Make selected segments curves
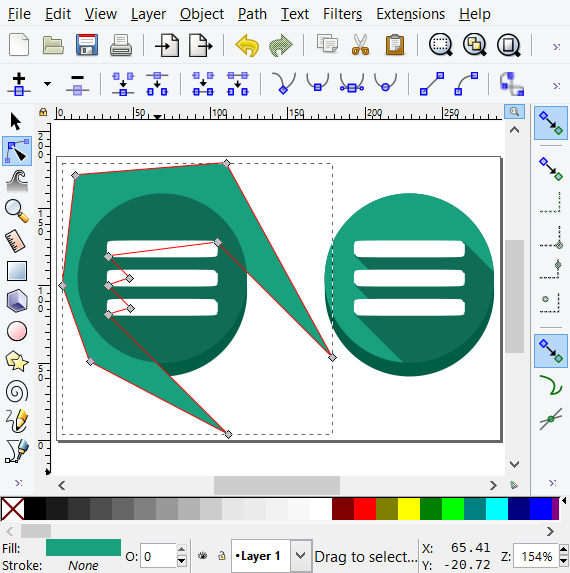The image size is (570, 573). (466, 84)
